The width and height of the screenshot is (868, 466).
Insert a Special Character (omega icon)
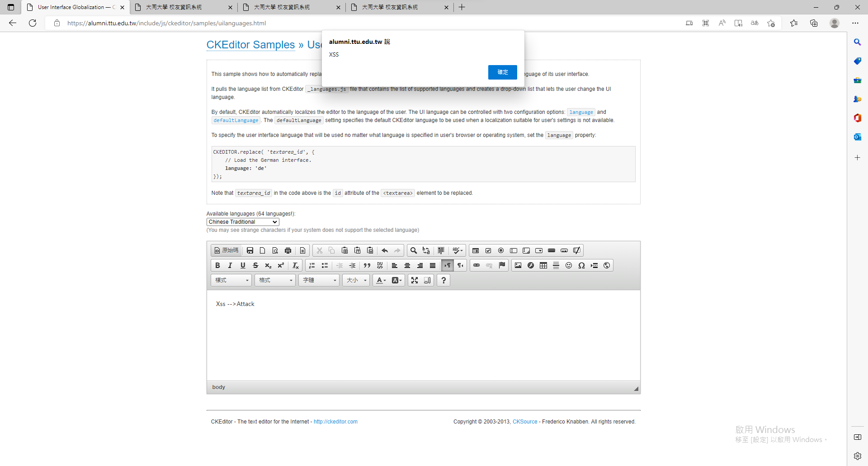[x=581, y=265]
